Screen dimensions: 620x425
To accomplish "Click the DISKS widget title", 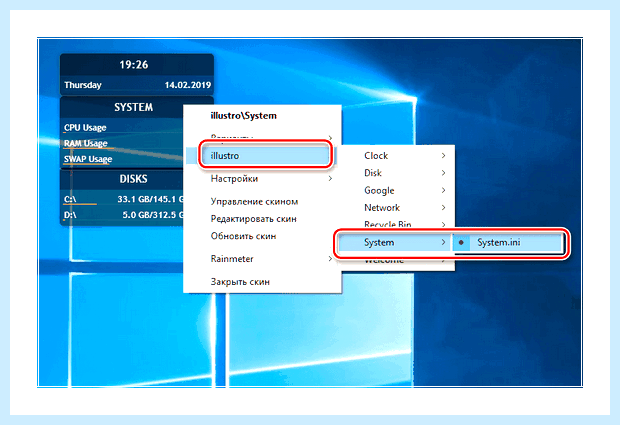I will pyautogui.click(x=134, y=179).
